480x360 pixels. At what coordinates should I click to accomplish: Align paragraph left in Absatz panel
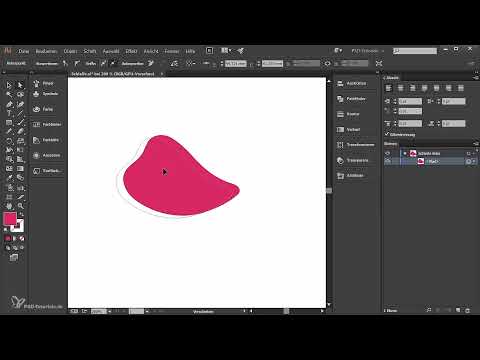pos(389,88)
